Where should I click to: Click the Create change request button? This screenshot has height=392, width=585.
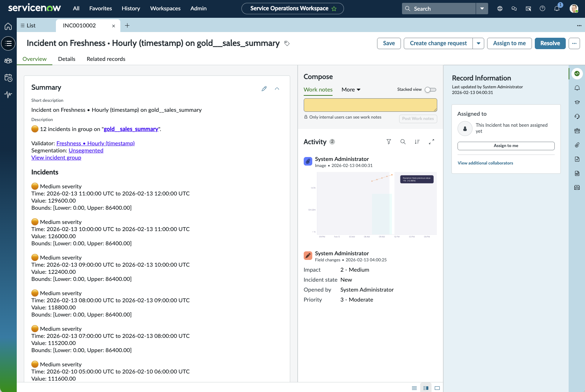(438, 43)
